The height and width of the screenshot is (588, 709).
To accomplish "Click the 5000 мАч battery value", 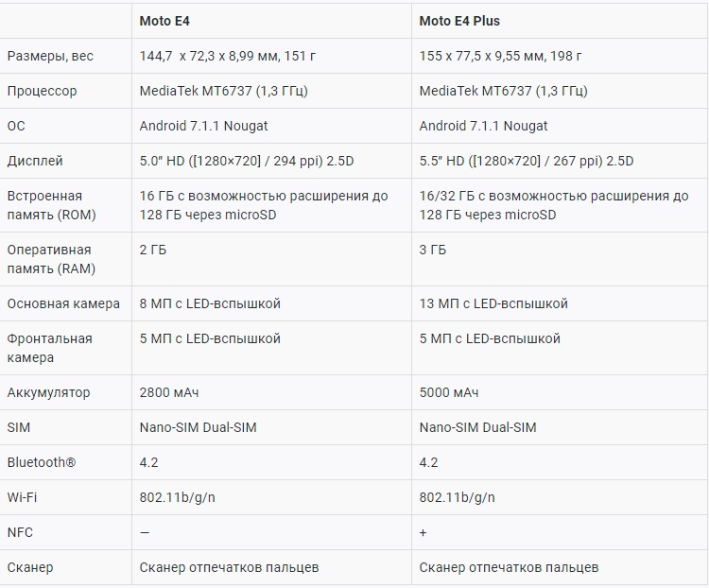I will (x=449, y=392).
